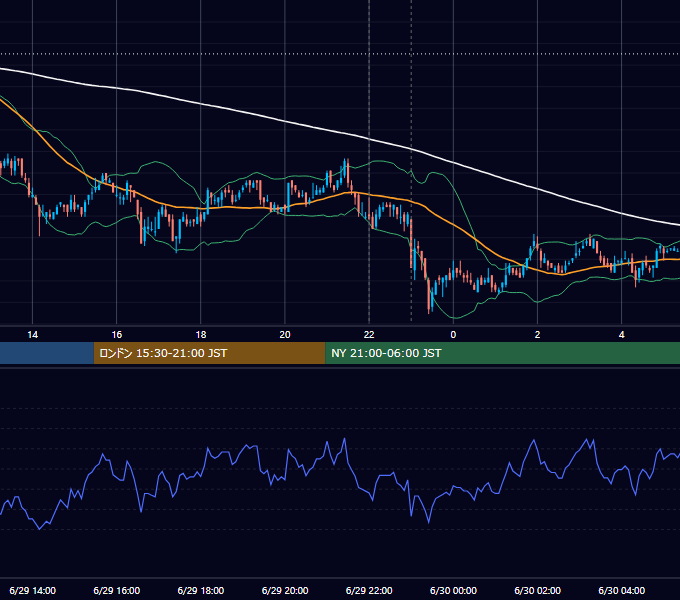Click the NY 21:00-06:00 JST session bar
Screen dimensions: 680x600
click(x=503, y=353)
